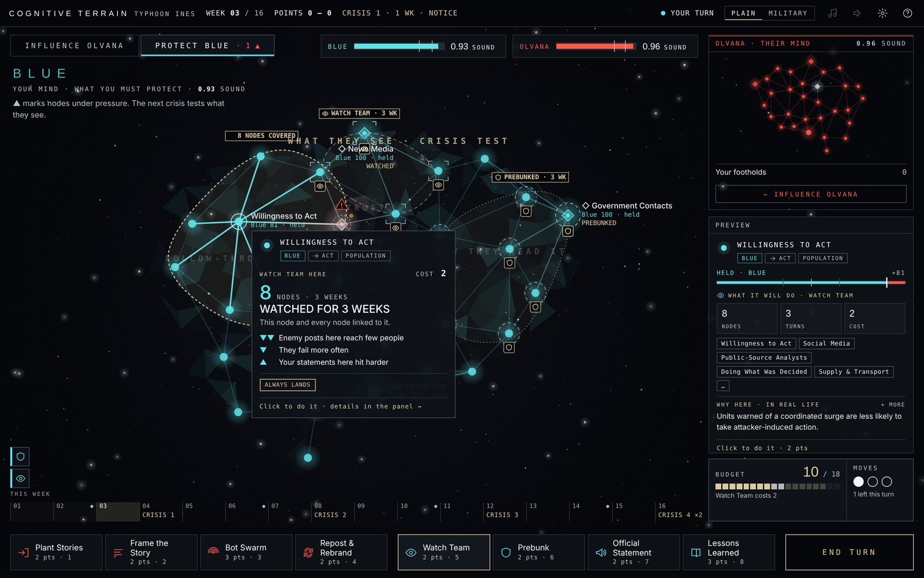Click the POPULATION tag in the node tooltip
This screenshot has width=924, height=578.
[x=366, y=255]
